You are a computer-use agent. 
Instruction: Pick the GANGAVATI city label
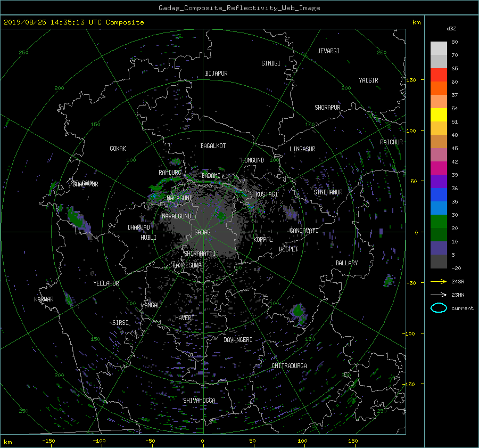pos(304,231)
